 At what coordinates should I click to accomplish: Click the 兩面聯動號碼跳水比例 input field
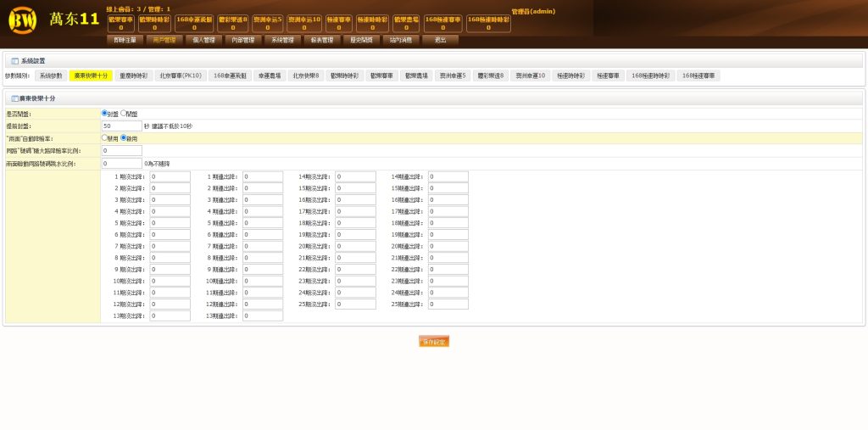[x=122, y=164]
